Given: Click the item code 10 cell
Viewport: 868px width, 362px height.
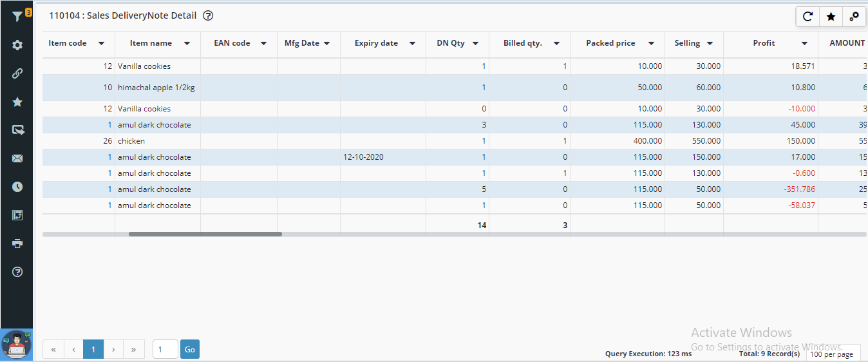Looking at the screenshot, I should point(79,88).
